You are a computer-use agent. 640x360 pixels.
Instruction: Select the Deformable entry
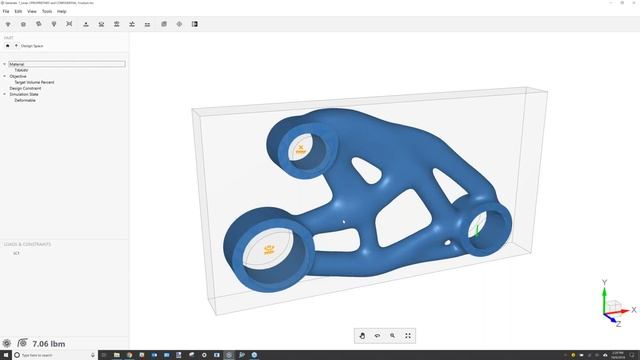(x=25, y=100)
